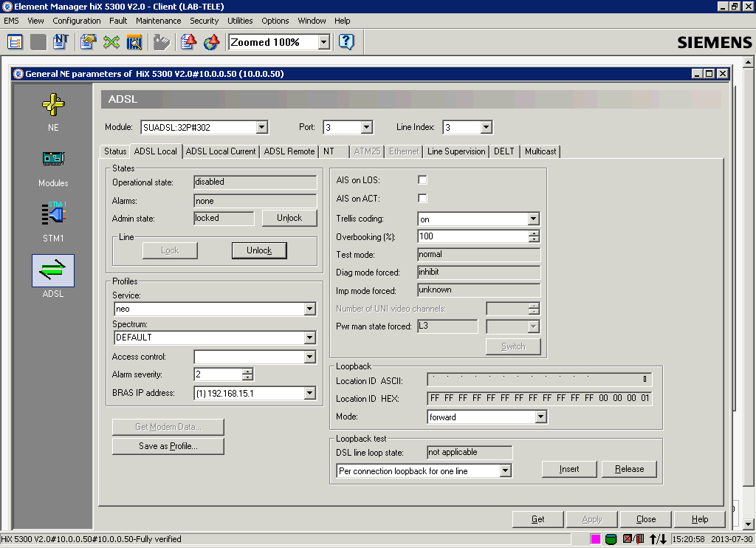Click the loopback Insert button
Viewport: 756px width, 548px height.
tap(569, 469)
